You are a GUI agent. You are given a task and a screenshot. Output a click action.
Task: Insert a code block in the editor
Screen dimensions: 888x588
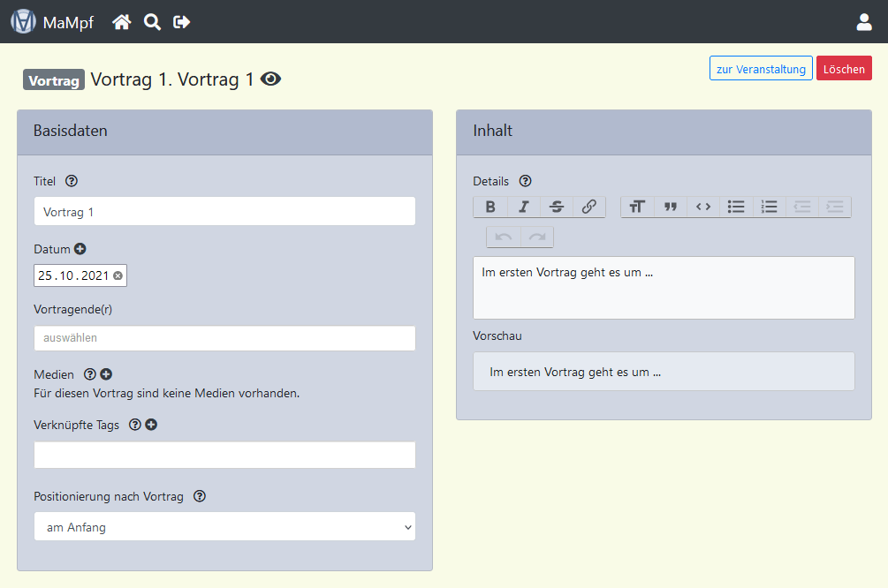click(x=703, y=207)
